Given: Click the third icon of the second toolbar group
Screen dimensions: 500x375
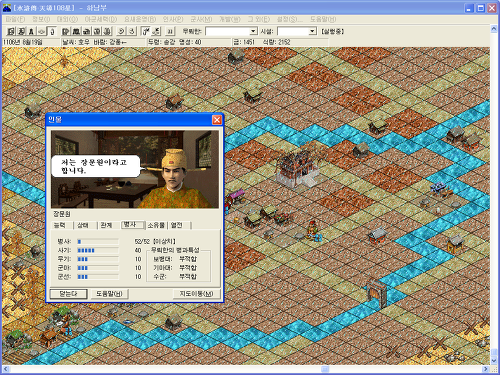Looking at the screenshot, I should [x=86, y=31].
